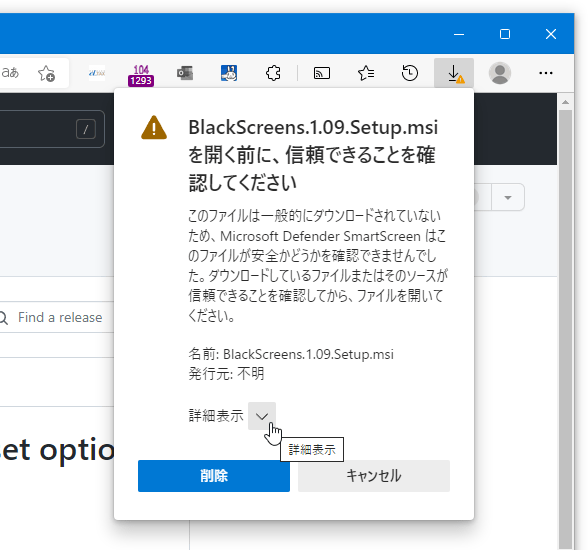588x550 pixels.
Task: Add this page to favorites star icon
Action: coord(46,73)
